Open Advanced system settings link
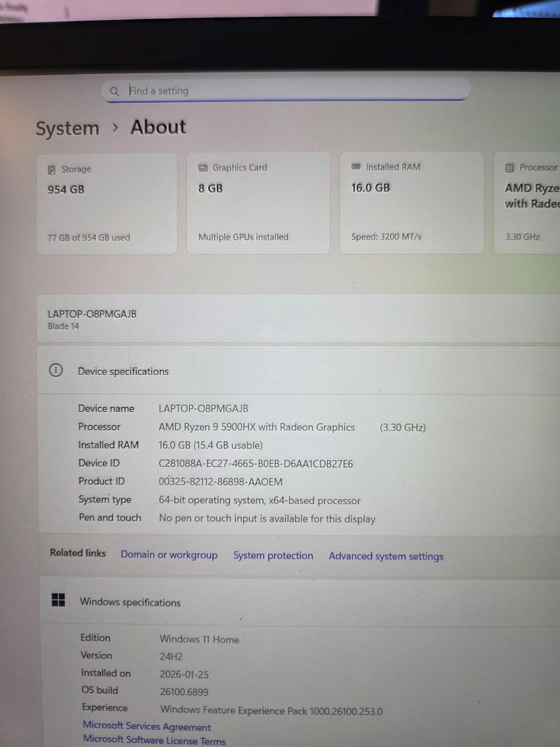Viewport: 560px width, 747px height. (386, 556)
